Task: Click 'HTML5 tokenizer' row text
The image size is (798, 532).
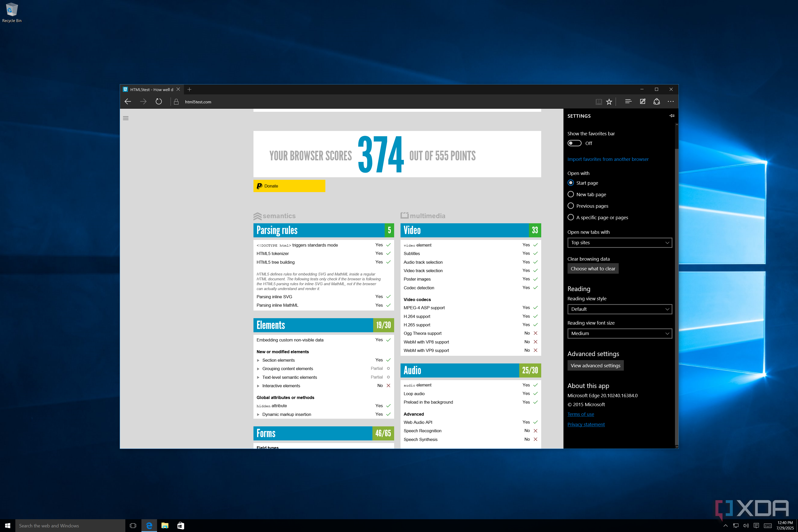Action: click(272, 253)
